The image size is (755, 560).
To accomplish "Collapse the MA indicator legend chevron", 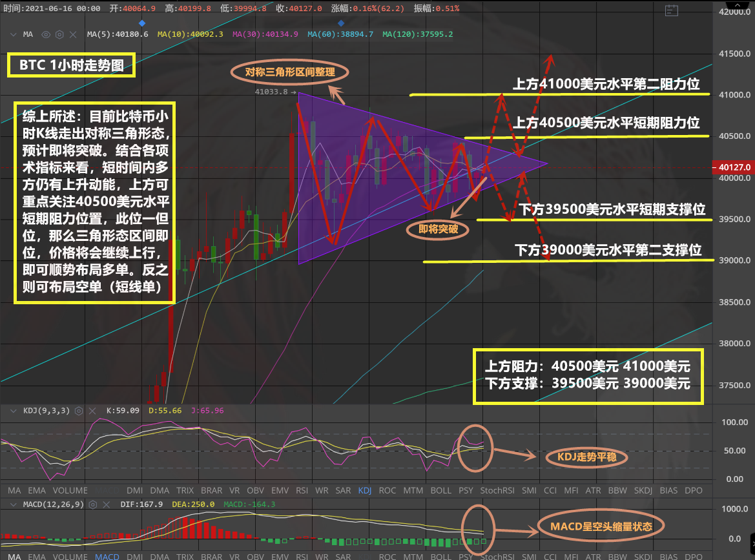I will pos(12,34).
